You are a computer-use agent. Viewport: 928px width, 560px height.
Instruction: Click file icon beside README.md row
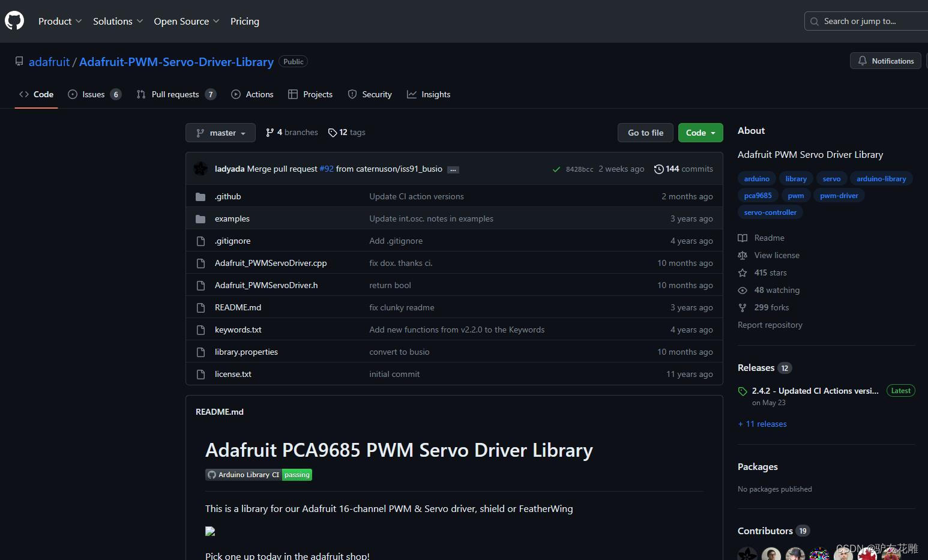(201, 308)
